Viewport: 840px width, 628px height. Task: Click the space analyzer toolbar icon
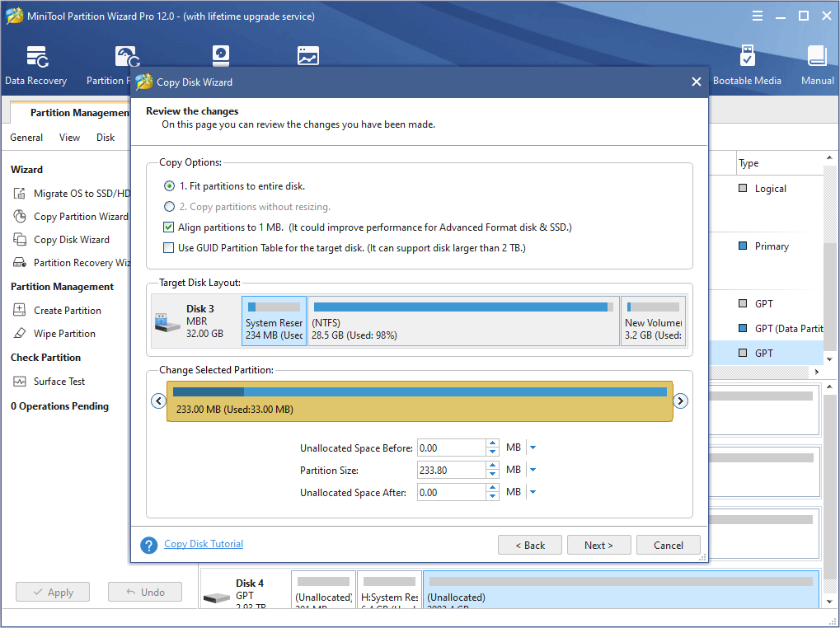point(308,56)
